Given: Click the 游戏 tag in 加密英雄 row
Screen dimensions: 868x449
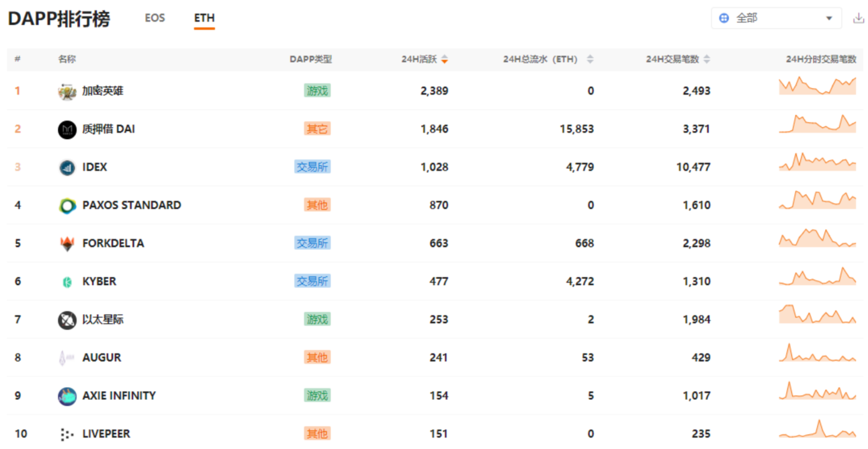Looking at the screenshot, I should 317,91.
